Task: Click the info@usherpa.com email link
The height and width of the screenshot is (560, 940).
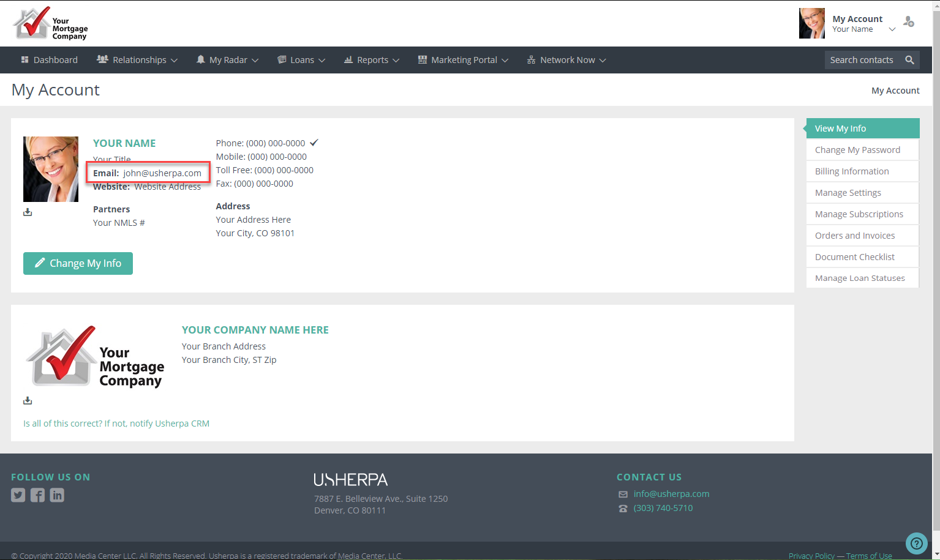Action: coord(671,494)
